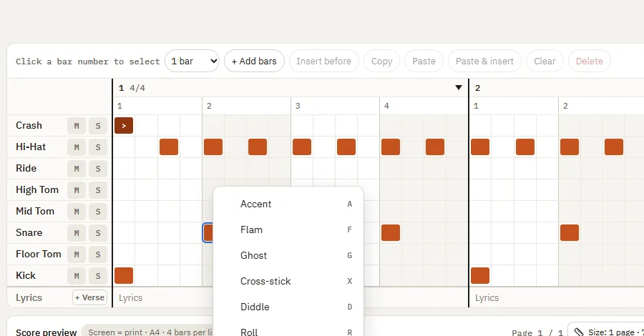Click the + Add bars button

[x=254, y=61]
